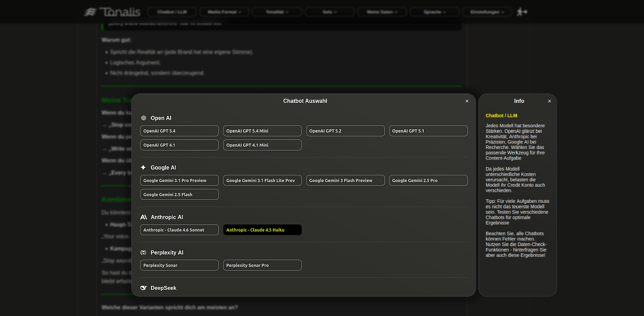Close the Info panel
644x316 pixels.
pos(549,101)
